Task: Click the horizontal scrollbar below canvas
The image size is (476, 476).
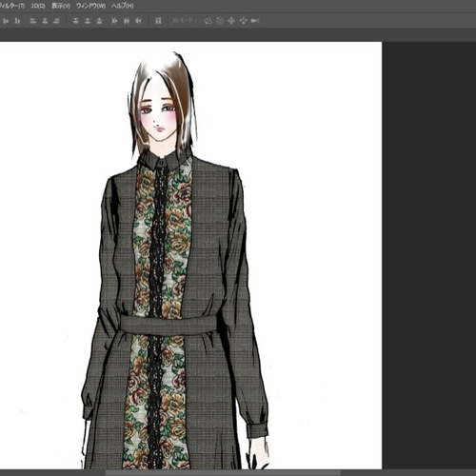Action: pos(223,473)
